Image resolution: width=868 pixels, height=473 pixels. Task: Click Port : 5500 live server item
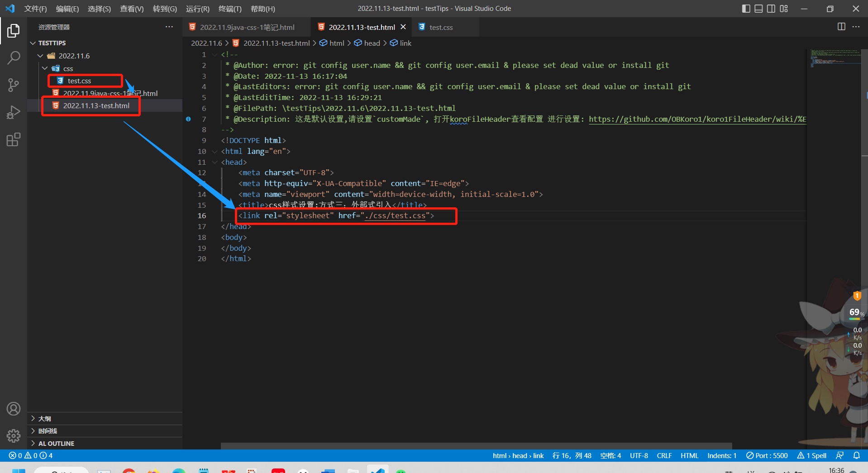[767, 455]
